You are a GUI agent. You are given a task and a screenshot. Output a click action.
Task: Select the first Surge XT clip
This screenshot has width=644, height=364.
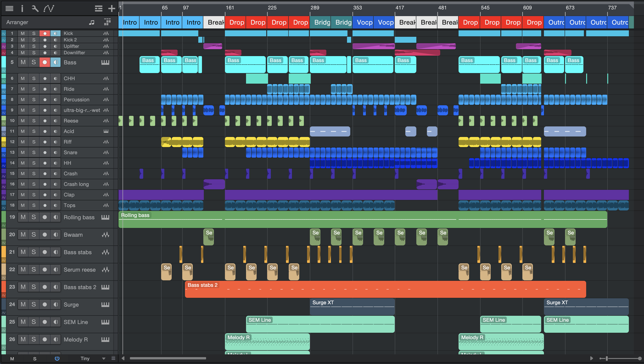(352, 307)
